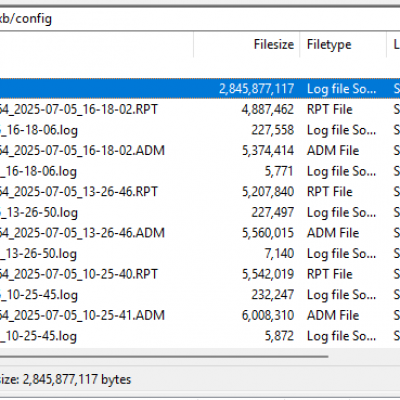
Task: Select the 10-25-41.ADM file row
Action: point(200,315)
